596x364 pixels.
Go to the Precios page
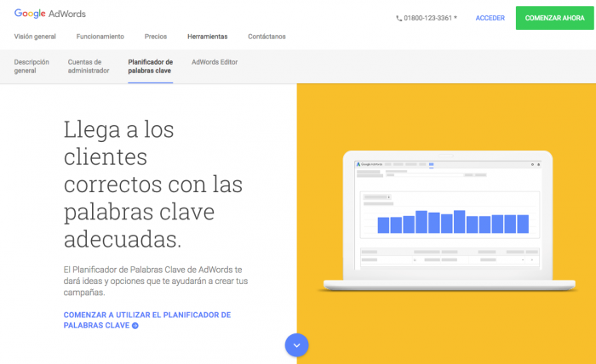[x=156, y=37]
